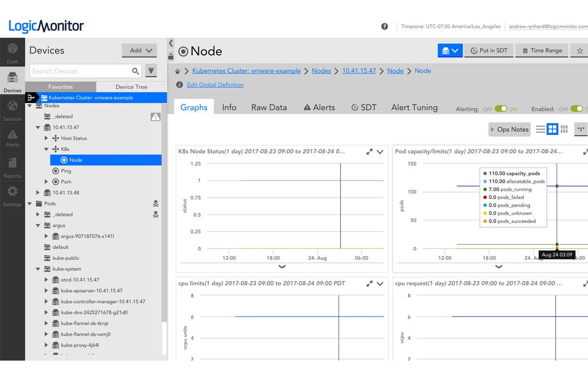The image size is (588, 392).
Task: Click skull icon on Pods _deleted row
Action: click(x=155, y=214)
